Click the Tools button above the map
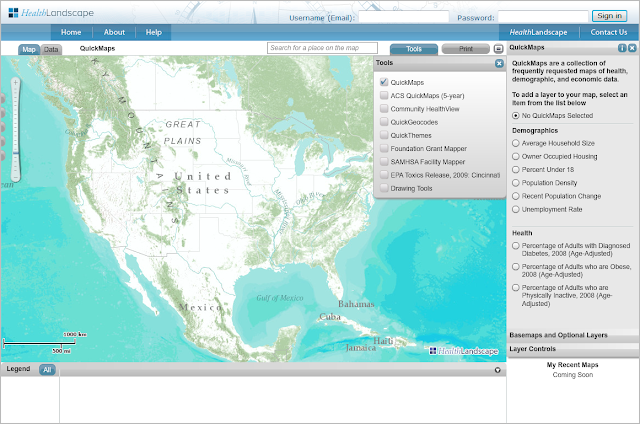Image resolution: width=640 pixels, height=424 pixels. 414,49
